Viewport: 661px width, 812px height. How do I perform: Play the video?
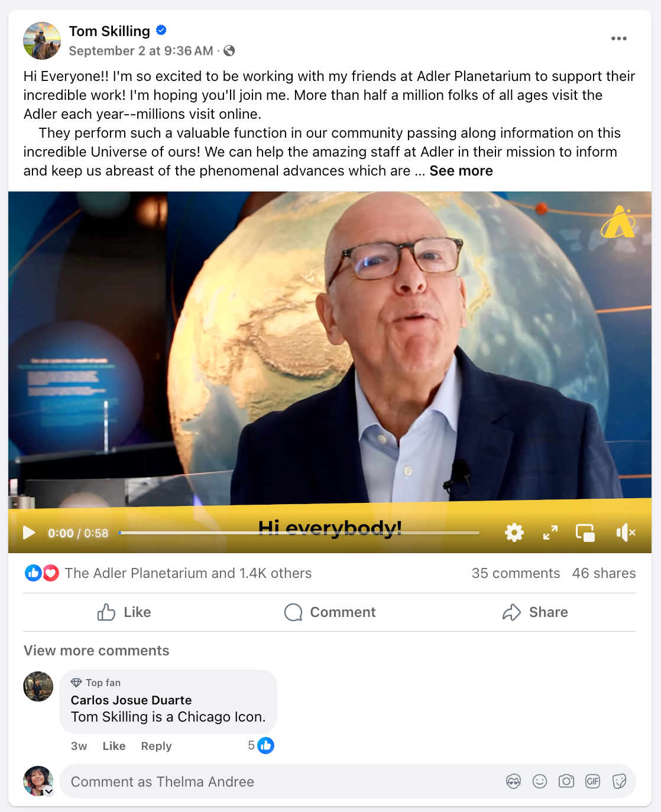coord(28,532)
